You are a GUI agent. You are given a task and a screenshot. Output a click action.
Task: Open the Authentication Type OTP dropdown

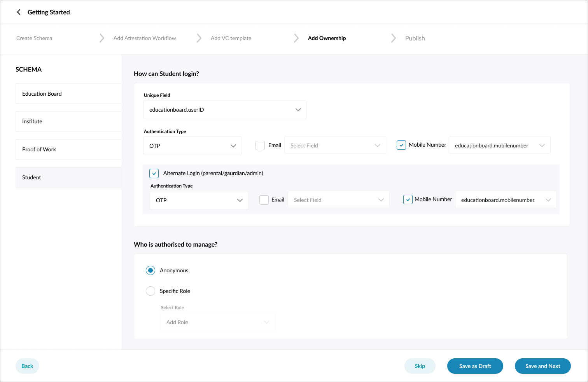click(192, 145)
